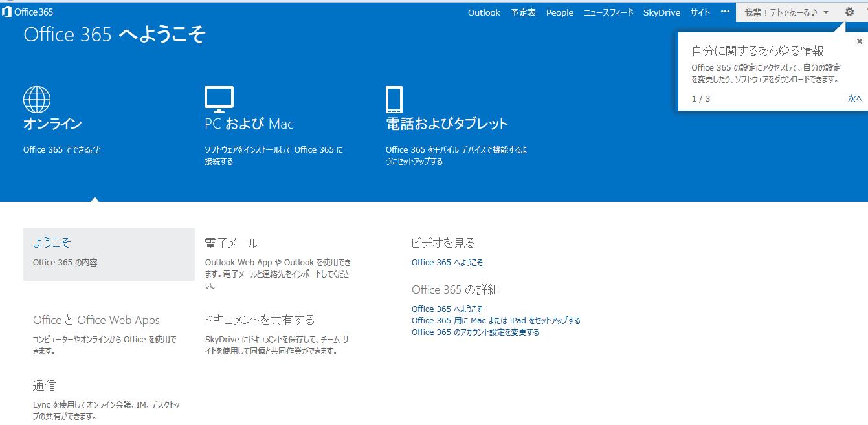Click the phone and tablet icon
The height and width of the screenshot is (425, 868).
click(394, 100)
